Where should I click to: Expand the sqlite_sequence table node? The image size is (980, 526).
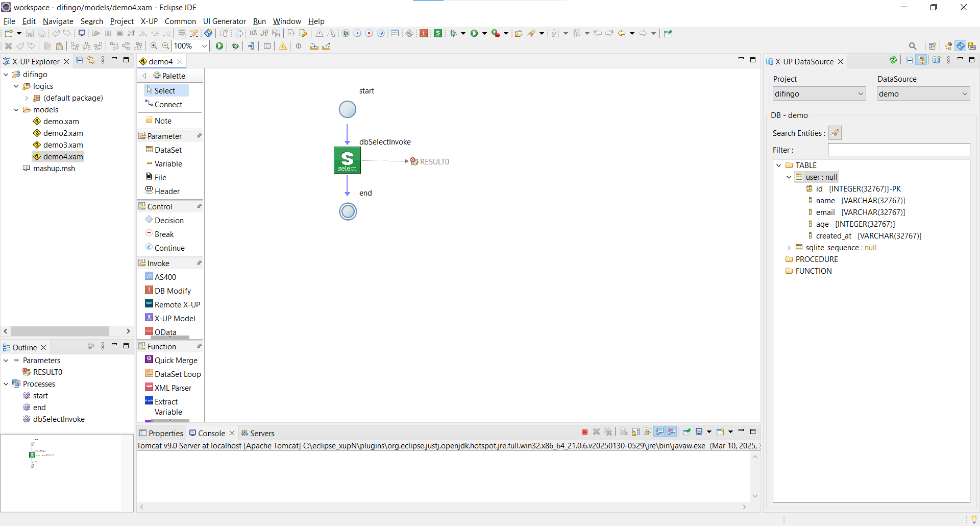pyautogui.click(x=789, y=248)
